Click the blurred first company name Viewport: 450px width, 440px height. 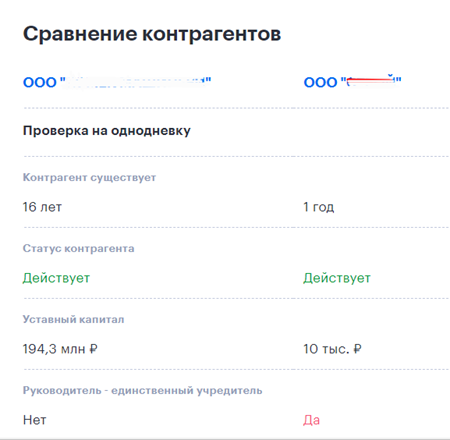pyautogui.click(x=135, y=81)
